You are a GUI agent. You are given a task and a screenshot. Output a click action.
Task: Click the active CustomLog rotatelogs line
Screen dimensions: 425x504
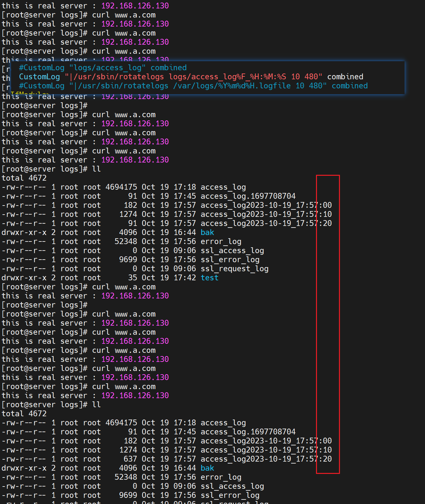pyautogui.click(x=191, y=77)
